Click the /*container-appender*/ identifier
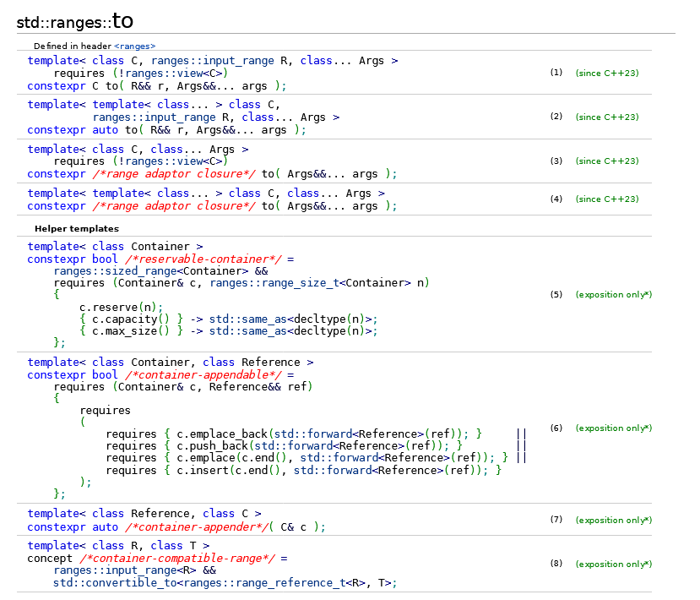The image size is (700, 600). click(198, 527)
